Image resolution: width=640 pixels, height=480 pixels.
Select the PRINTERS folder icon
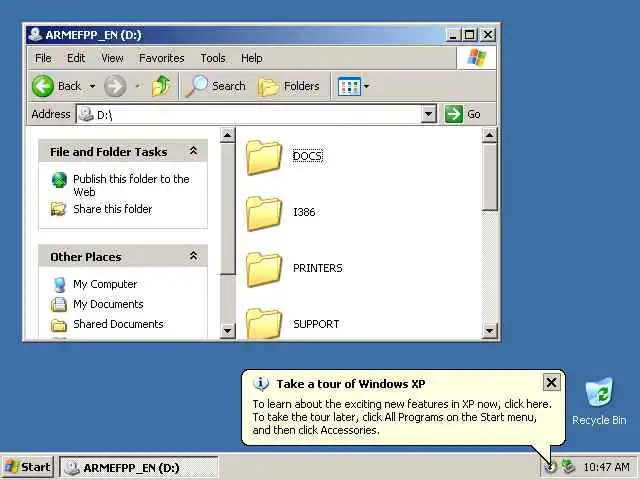[264, 269]
